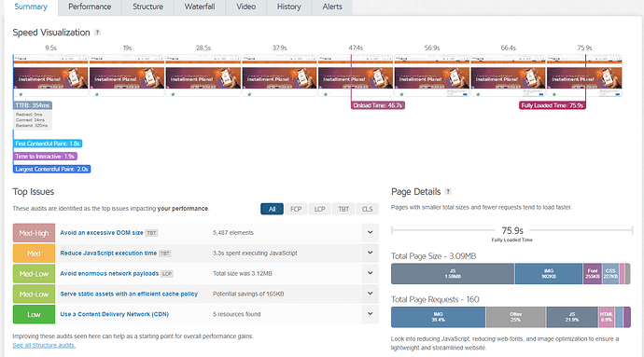Click the Largest Contentful Paint marker
Image resolution: width=644 pixels, height=357 pixels.
(x=51, y=169)
